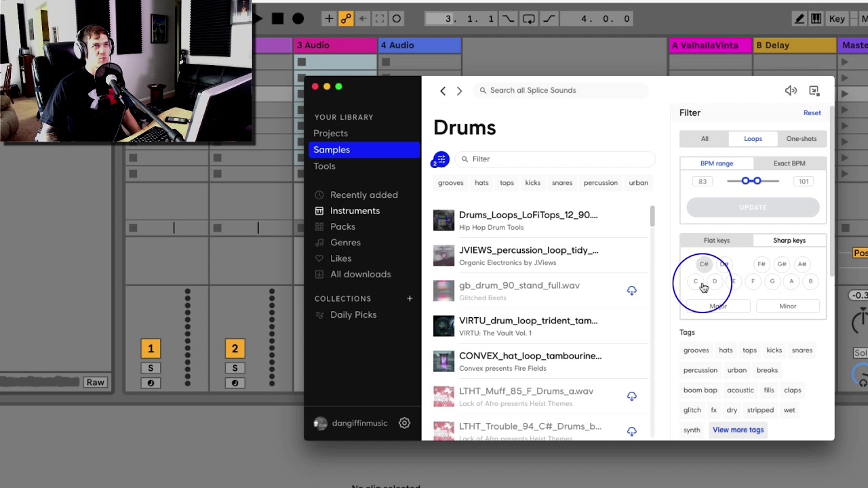Viewport: 868px width, 488px height.
Task: Go back with Splice left arrow
Action: point(443,91)
